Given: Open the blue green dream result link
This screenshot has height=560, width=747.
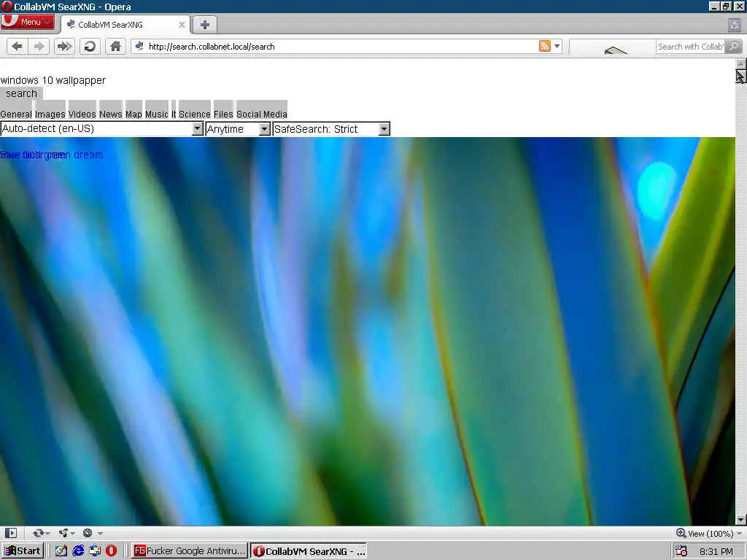Looking at the screenshot, I should point(52,155).
